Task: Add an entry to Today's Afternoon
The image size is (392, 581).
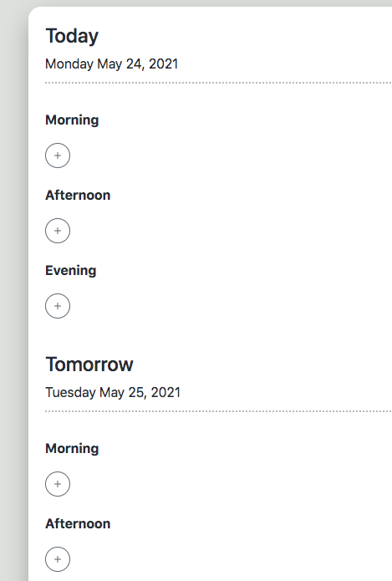Action: click(58, 231)
